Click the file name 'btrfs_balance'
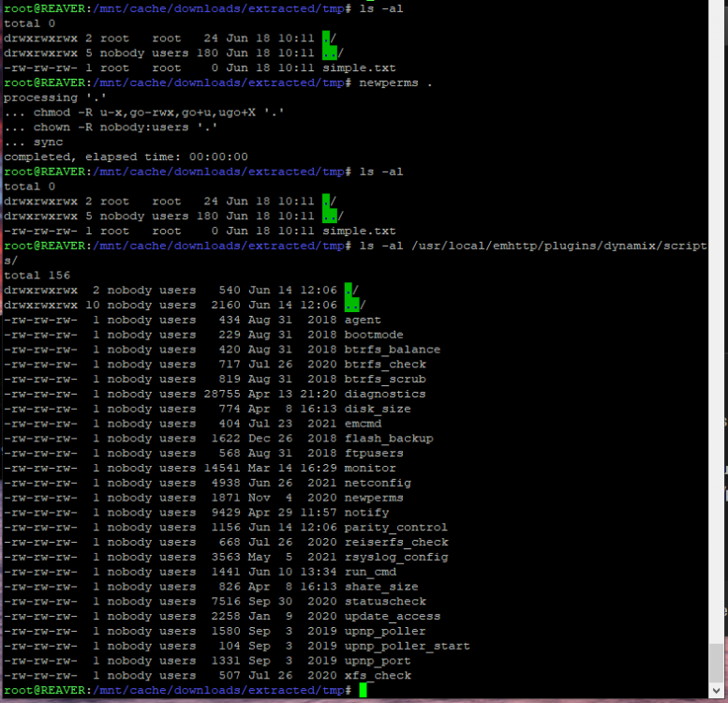Viewport: 728px width, 703px height. pos(393,350)
